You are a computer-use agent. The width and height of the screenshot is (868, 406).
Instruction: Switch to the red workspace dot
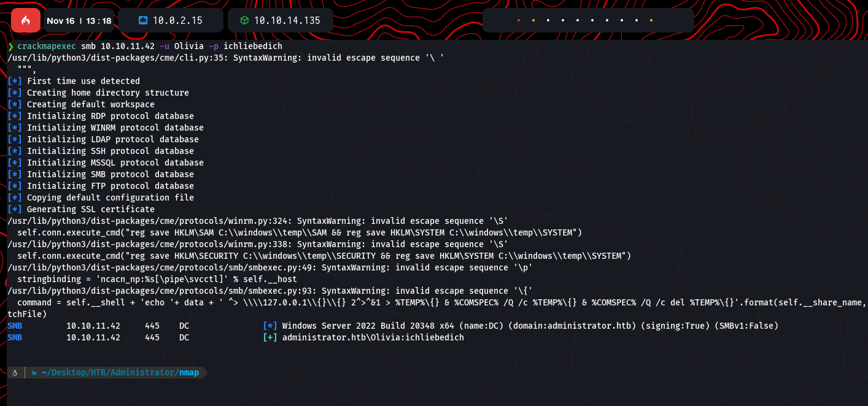[x=519, y=20]
